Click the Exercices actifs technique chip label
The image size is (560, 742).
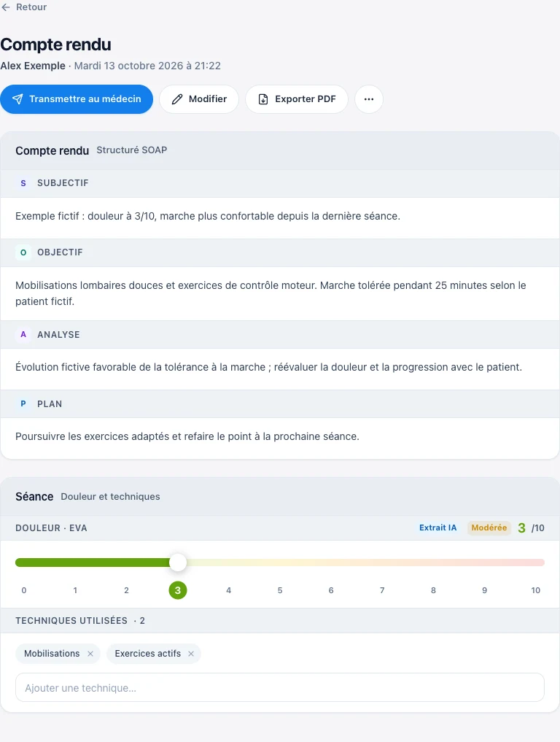click(147, 654)
